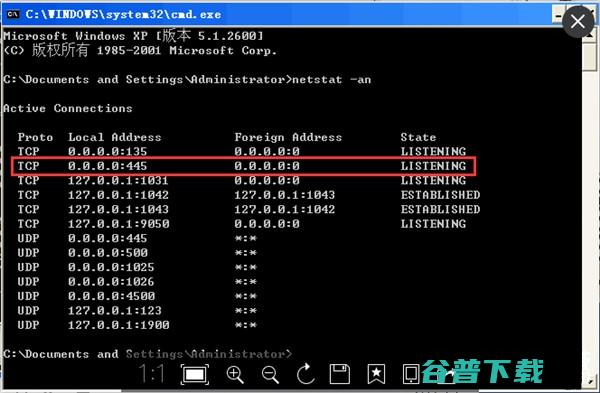Click the 'Local Address' column header
Image resolution: width=600 pixels, height=393 pixels.
point(115,137)
